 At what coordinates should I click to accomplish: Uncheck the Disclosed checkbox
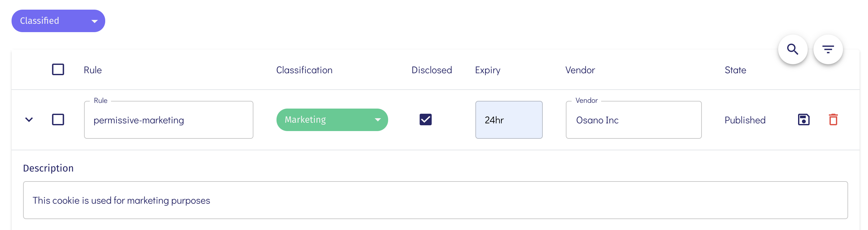coord(425,119)
